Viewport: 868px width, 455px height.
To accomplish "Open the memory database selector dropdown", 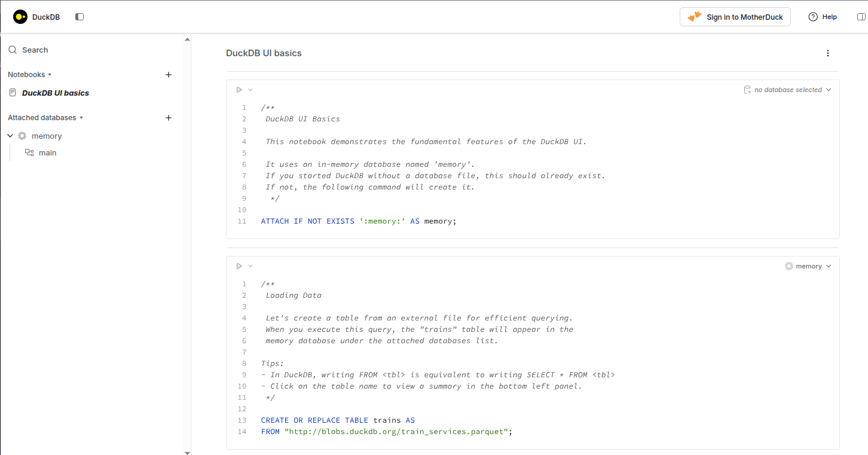I will (x=808, y=266).
